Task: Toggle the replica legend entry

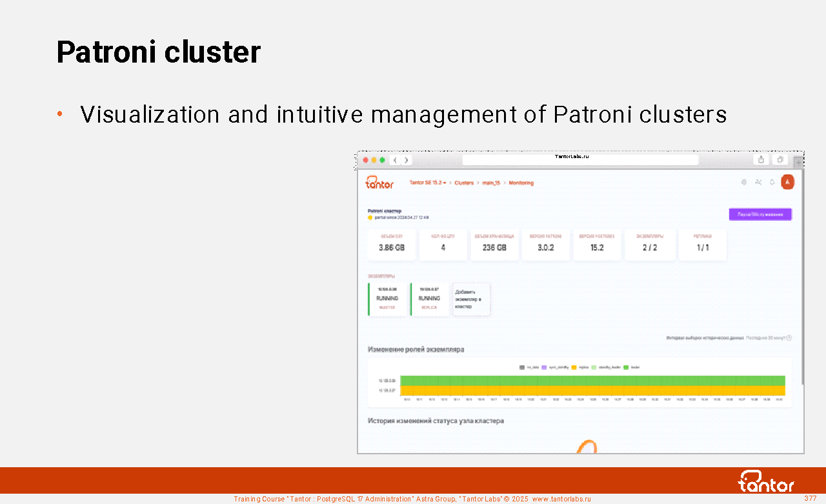Action: pyautogui.click(x=578, y=367)
